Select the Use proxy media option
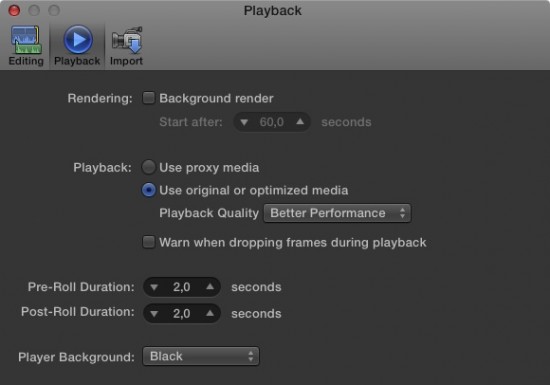550x385 pixels. tap(148, 167)
